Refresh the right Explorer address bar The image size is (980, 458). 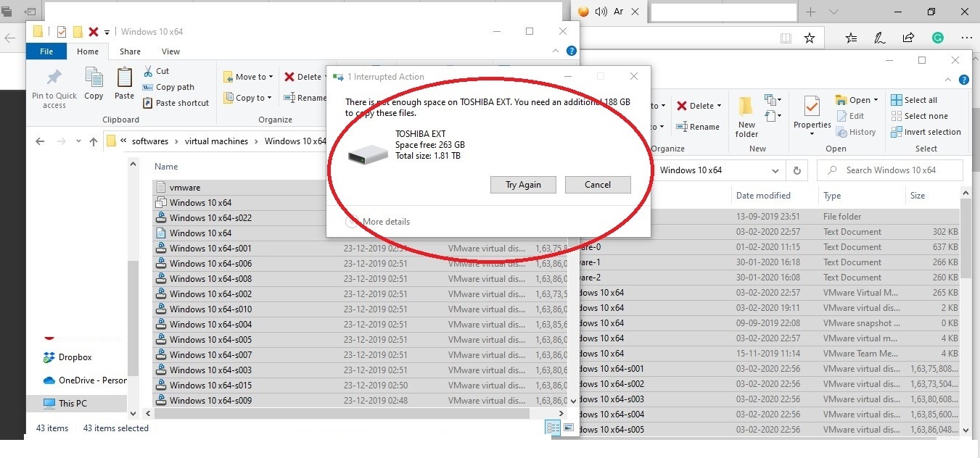pyautogui.click(x=796, y=170)
